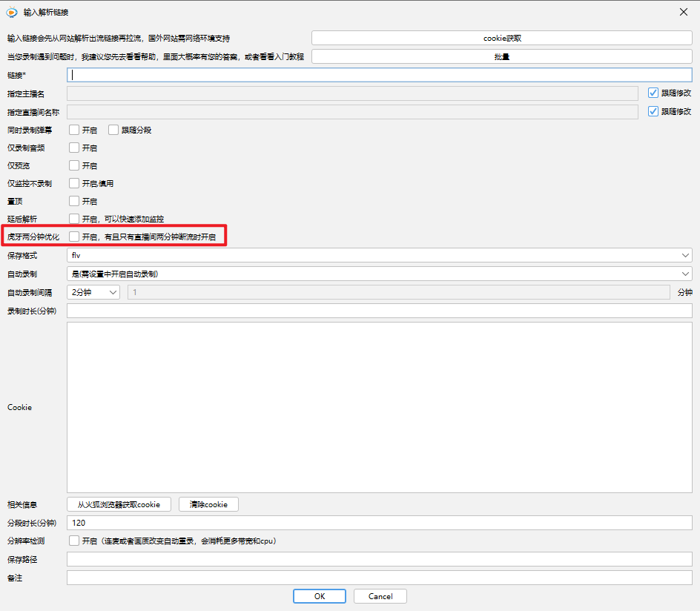This screenshot has width=700, height=611.
Task: Click the app icon beside 输入解析链接 title
Action: point(10,12)
